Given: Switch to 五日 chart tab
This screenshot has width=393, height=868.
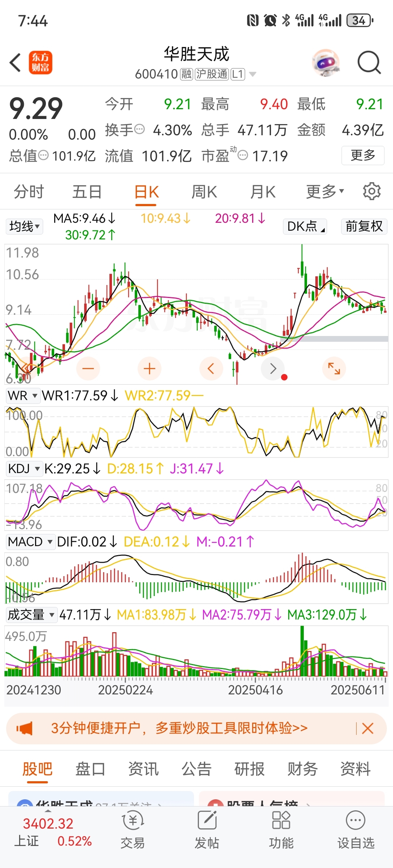Looking at the screenshot, I should [87, 191].
